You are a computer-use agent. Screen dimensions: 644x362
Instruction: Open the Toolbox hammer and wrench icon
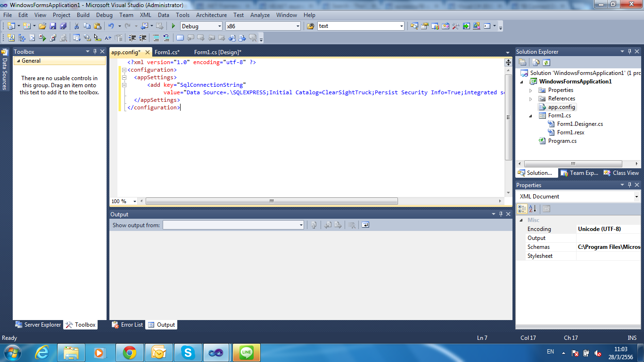(455, 26)
